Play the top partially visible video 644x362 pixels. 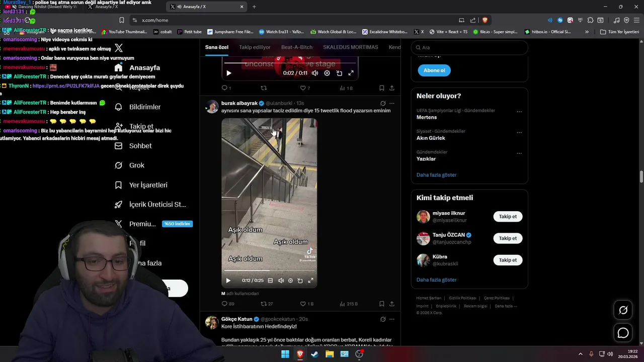tap(228, 73)
